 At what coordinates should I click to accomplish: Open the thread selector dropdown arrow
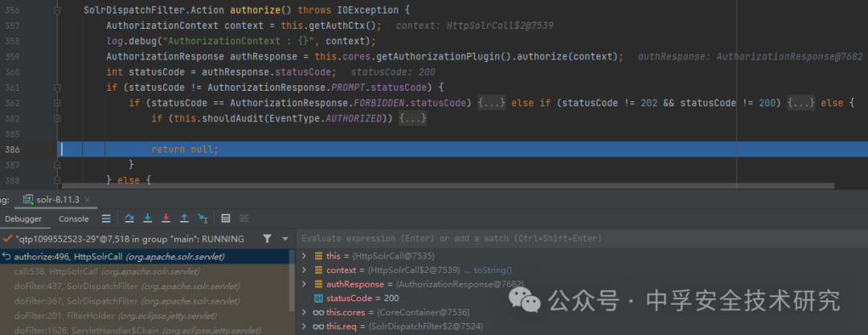[x=285, y=239]
